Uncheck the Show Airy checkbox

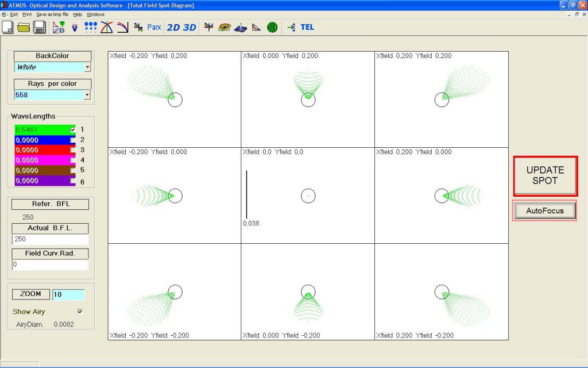click(x=80, y=312)
